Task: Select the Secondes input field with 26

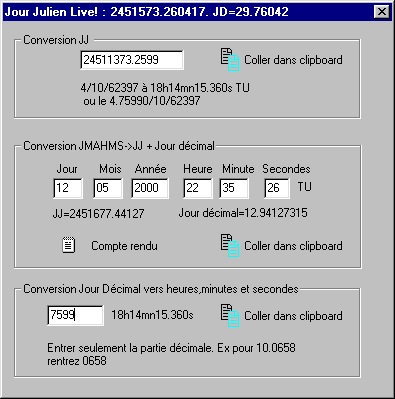Action: [277, 188]
